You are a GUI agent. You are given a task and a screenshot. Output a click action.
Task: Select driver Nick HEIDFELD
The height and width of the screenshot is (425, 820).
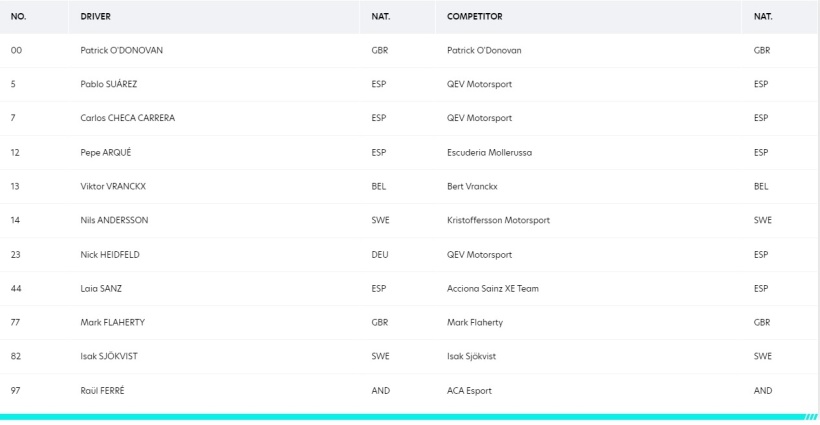pyautogui.click(x=110, y=255)
